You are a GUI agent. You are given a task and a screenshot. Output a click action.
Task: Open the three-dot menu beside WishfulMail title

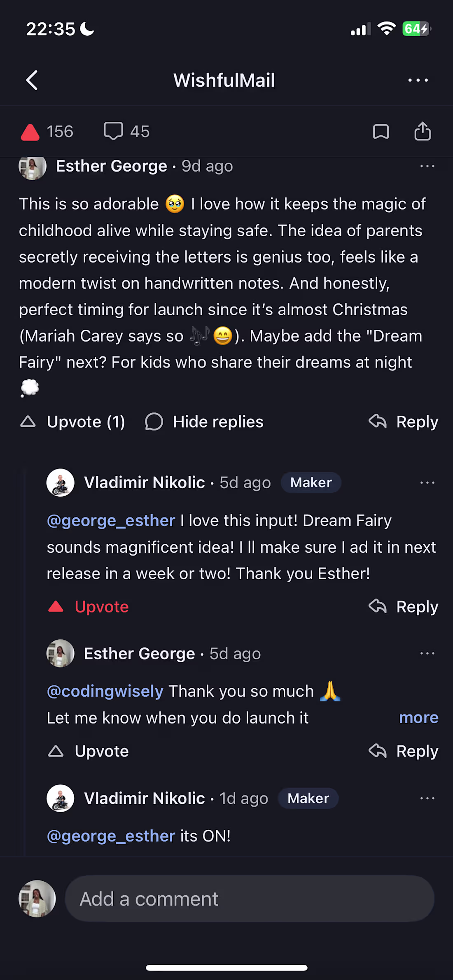coord(418,80)
